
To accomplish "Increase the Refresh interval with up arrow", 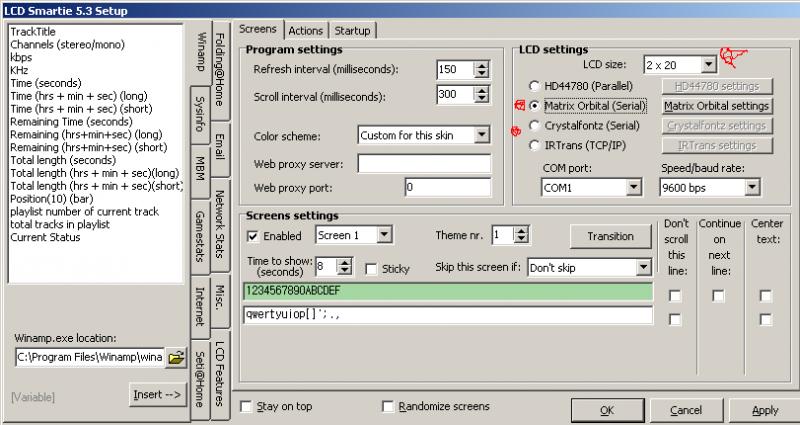I will [482, 65].
